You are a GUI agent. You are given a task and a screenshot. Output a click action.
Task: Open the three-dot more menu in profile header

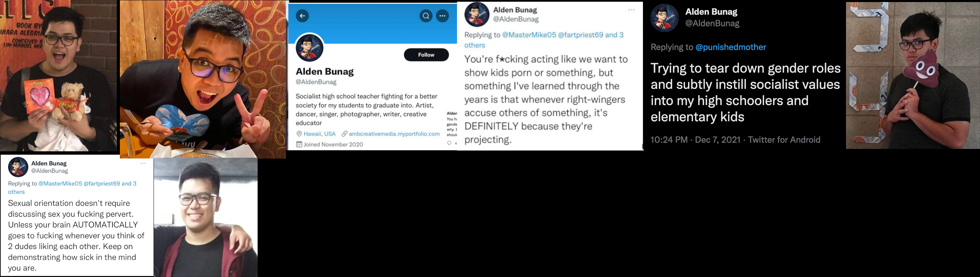pyautogui.click(x=442, y=16)
